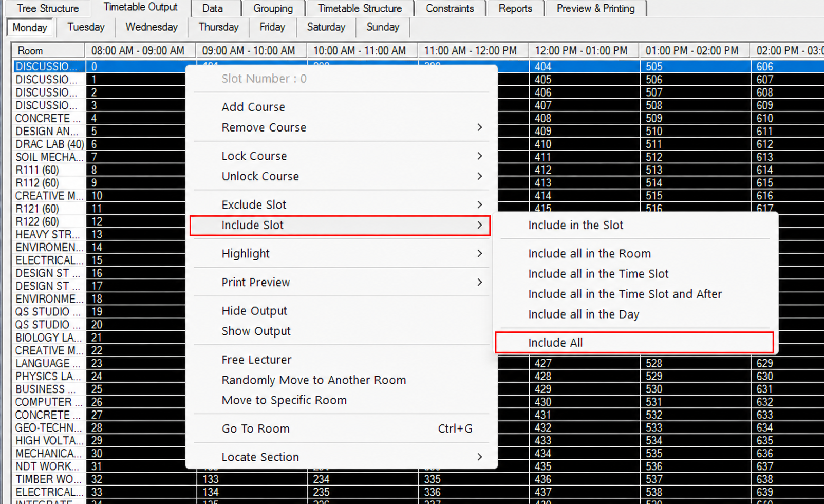The width and height of the screenshot is (824, 504).
Task: Click Include Slot menu entry
Action: click(x=340, y=225)
